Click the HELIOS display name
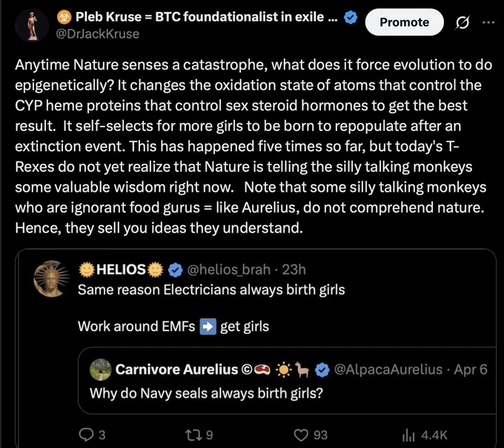This screenshot has height=448, width=504. [x=121, y=270]
